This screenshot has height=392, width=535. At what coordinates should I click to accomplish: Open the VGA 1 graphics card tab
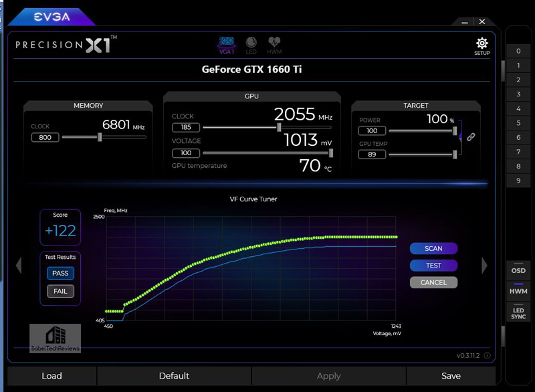pos(227,45)
